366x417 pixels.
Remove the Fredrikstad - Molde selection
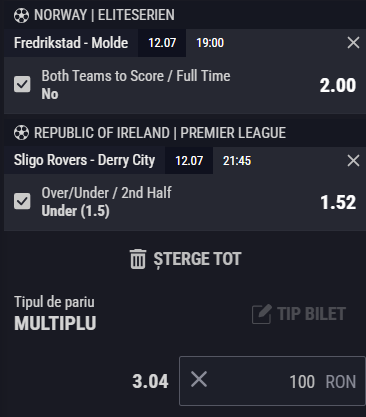(x=353, y=43)
